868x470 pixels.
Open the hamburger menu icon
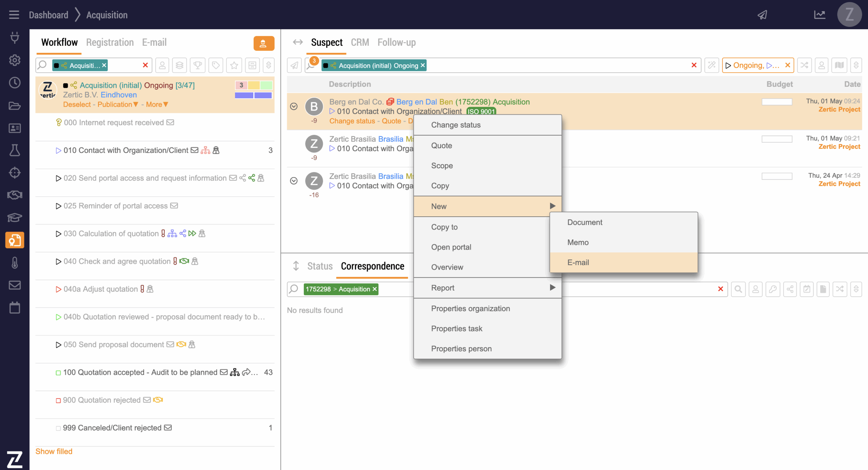pos(14,15)
